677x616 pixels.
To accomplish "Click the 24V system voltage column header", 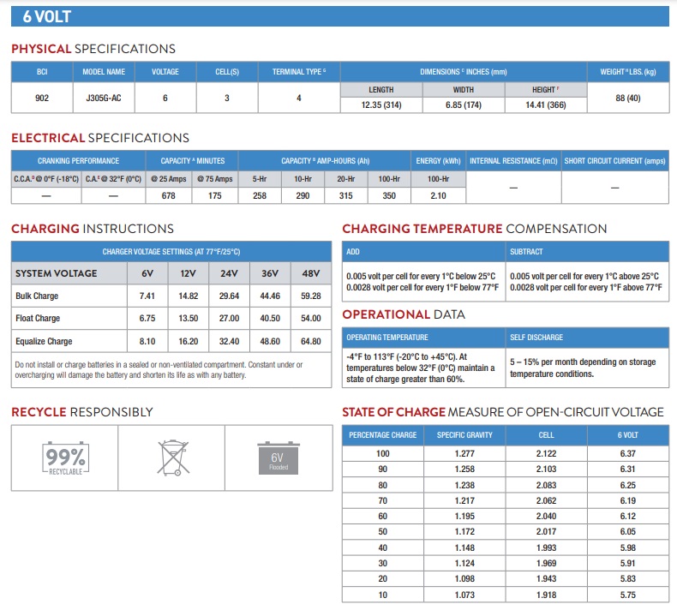I will pos(229,273).
